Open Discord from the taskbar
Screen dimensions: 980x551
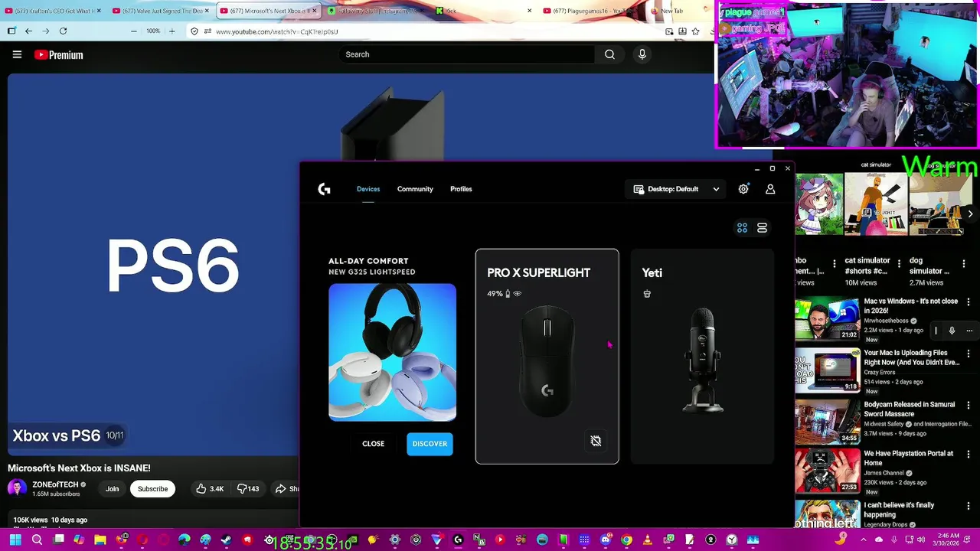(606, 540)
